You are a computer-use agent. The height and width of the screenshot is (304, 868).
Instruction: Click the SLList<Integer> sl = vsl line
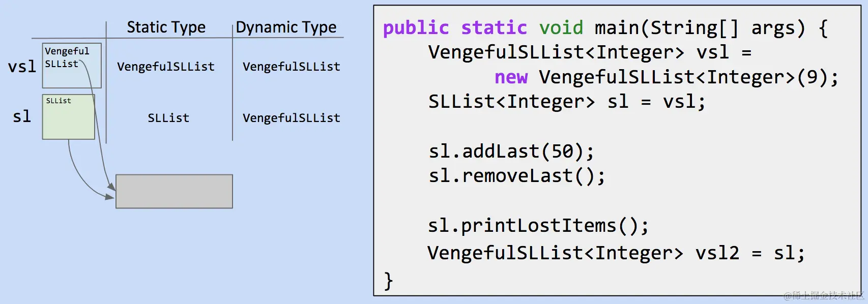coord(567,102)
